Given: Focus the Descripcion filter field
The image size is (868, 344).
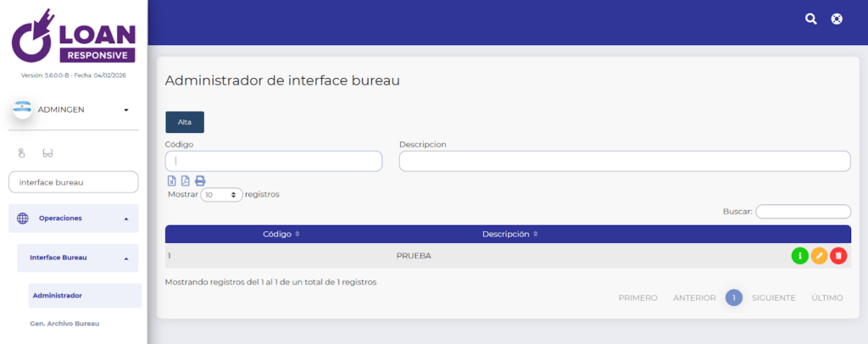Looking at the screenshot, I should click(624, 161).
